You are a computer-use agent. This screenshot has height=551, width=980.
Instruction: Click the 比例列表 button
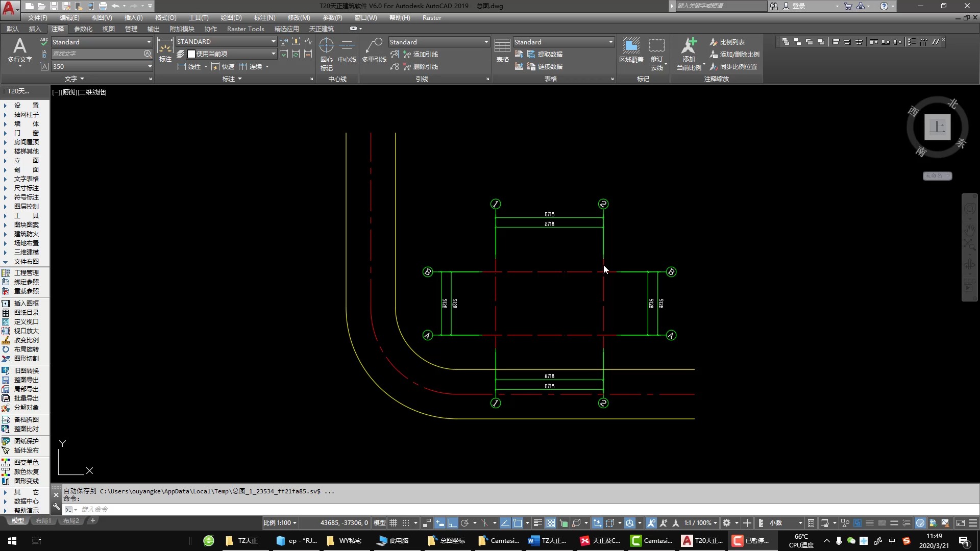[x=731, y=42]
